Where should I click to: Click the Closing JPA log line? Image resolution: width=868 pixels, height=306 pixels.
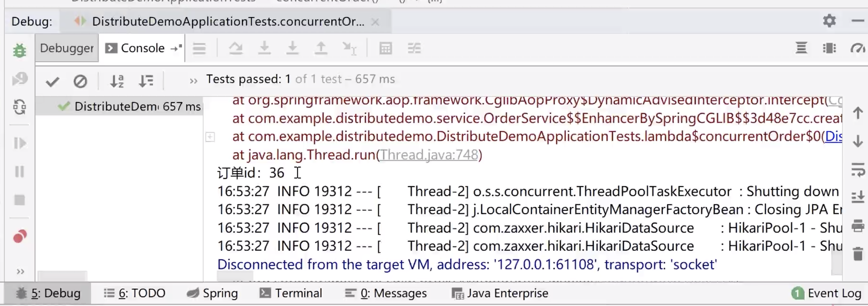pos(529,210)
